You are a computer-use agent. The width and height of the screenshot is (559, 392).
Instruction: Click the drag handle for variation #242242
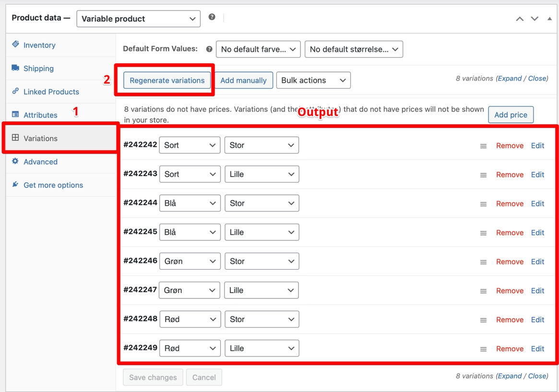pyautogui.click(x=483, y=146)
